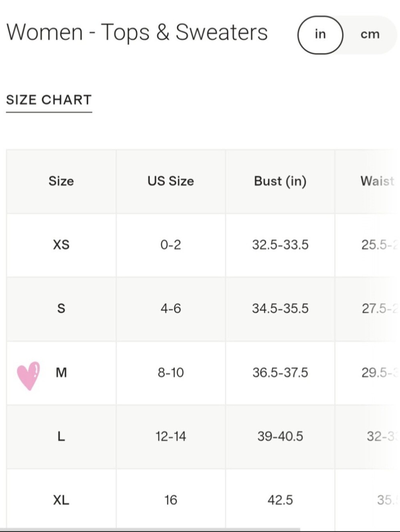Select the L size row label
The height and width of the screenshot is (532, 400).
(61, 436)
